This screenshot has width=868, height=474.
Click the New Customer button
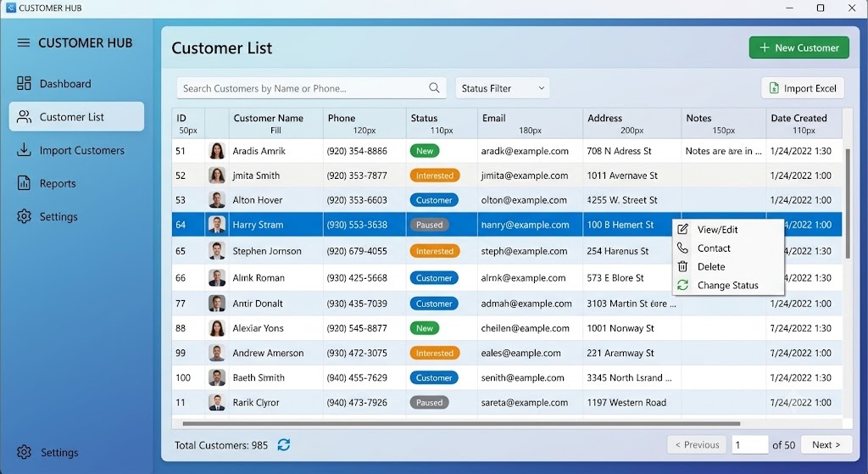[x=798, y=47]
